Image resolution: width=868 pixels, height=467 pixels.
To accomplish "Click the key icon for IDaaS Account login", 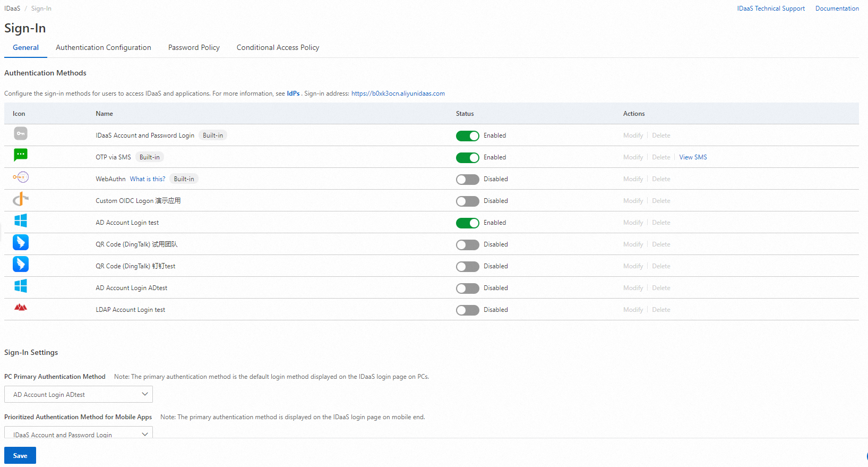I will click(21, 133).
